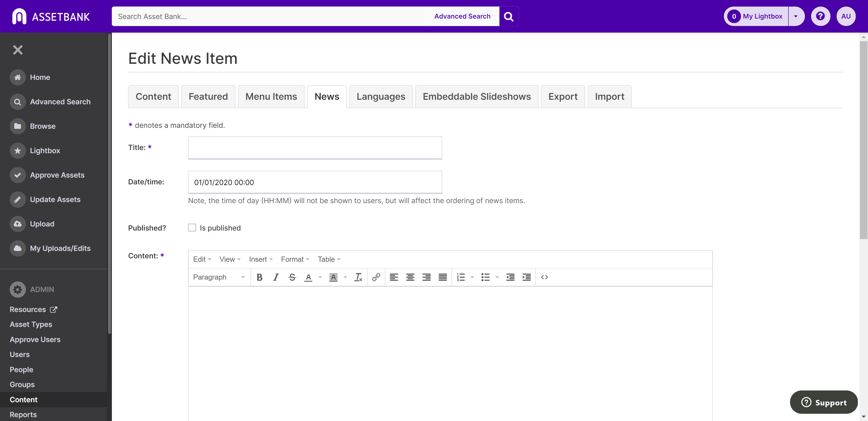868x421 pixels.
Task: Click the Asset Bank logo
Action: coord(51,17)
